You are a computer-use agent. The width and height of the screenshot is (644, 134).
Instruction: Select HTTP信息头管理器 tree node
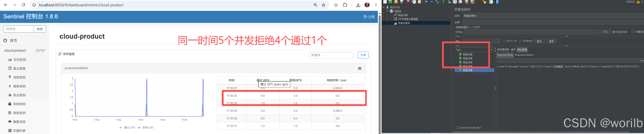coord(408,19)
